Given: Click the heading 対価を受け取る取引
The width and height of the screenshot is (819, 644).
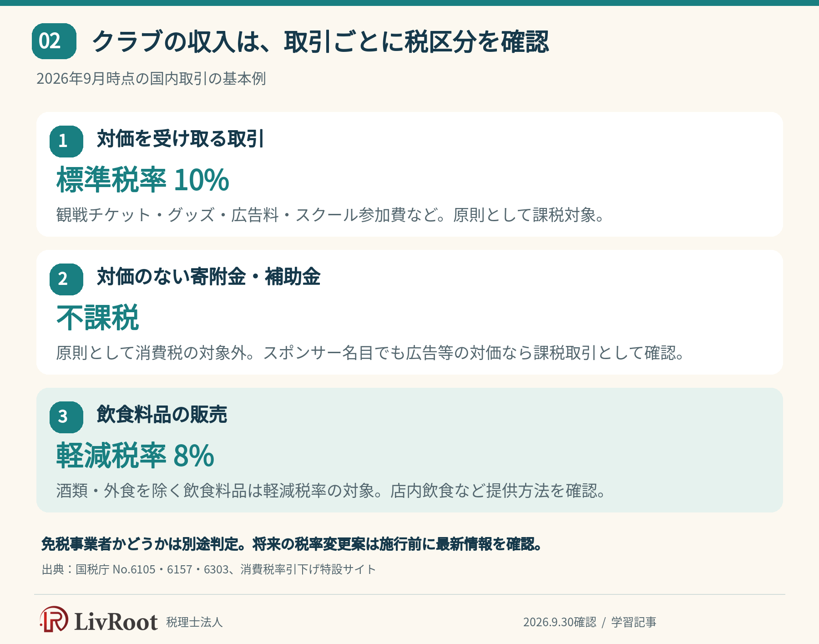Looking at the screenshot, I should click(181, 139).
